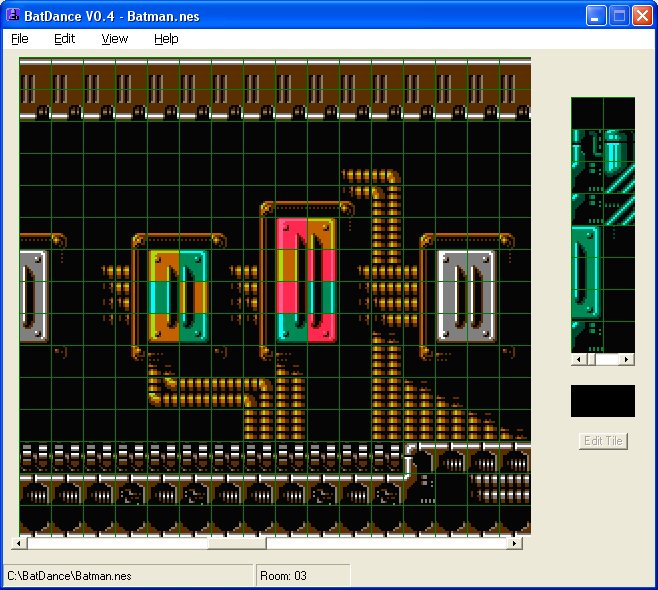Click the tile palette right scroll arrow
Screen dimensions: 658x590
[x=627, y=359]
